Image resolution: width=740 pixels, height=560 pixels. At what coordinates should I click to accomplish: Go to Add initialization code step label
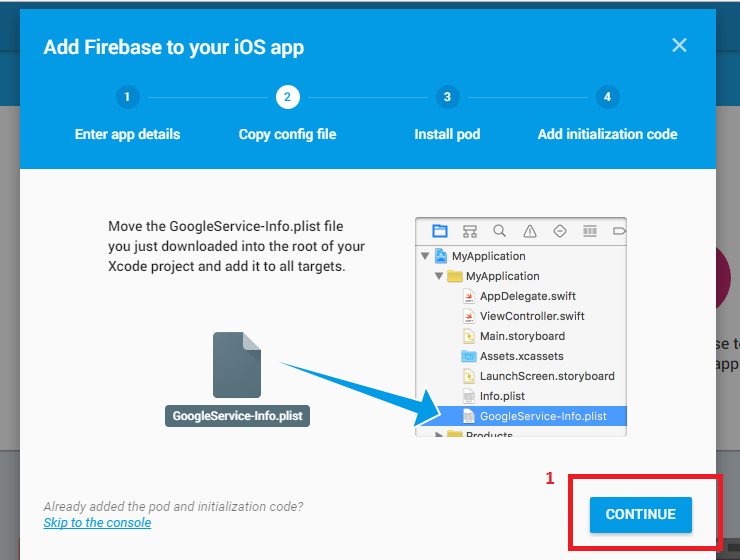(607, 134)
